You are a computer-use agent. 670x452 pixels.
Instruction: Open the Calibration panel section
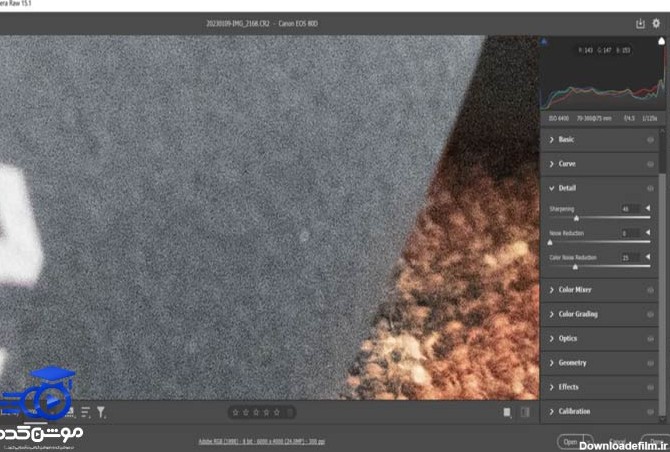[x=573, y=411]
